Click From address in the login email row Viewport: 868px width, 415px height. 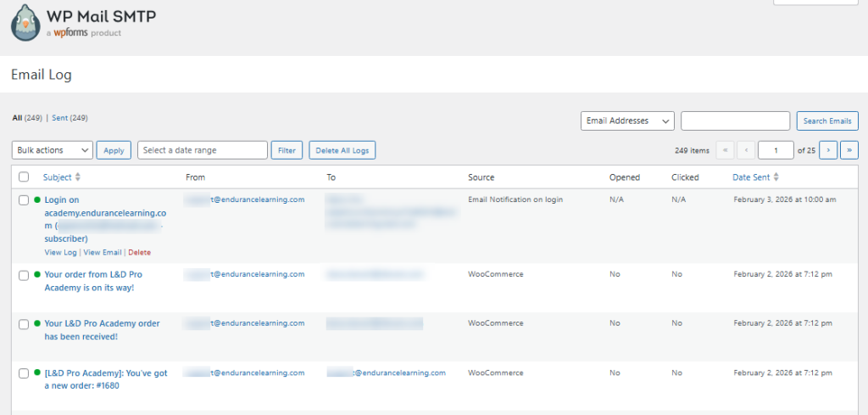pyautogui.click(x=244, y=199)
